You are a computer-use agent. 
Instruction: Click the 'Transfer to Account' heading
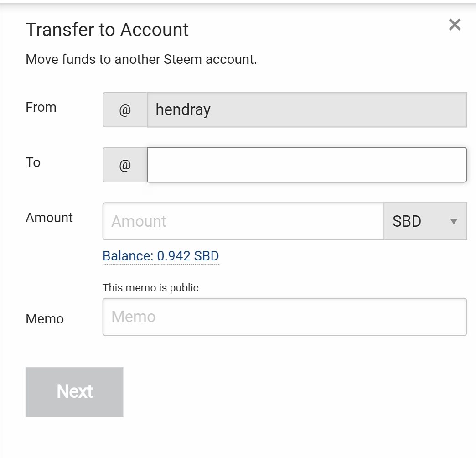(x=107, y=30)
